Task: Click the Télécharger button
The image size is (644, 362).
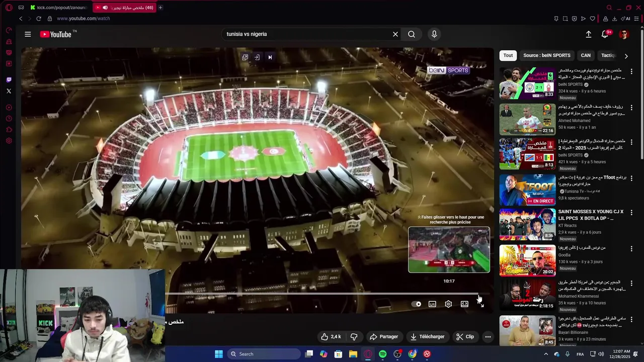Action: click(427, 337)
